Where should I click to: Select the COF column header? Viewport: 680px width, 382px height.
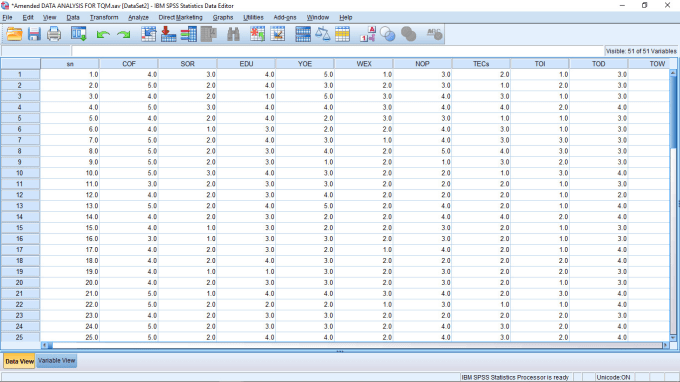coord(129,64)
